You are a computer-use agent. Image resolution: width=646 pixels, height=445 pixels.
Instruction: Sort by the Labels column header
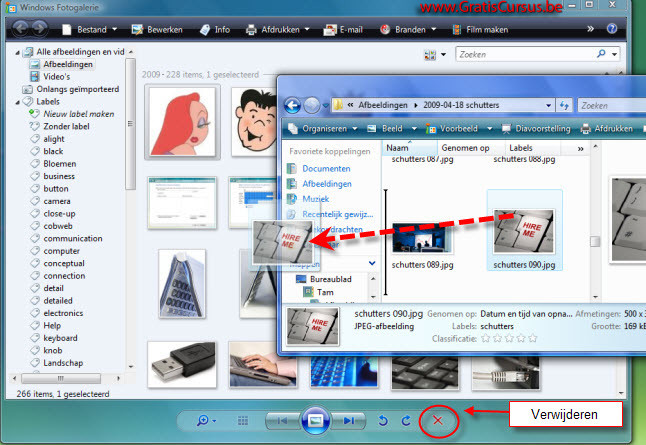(x=532, y=148)
